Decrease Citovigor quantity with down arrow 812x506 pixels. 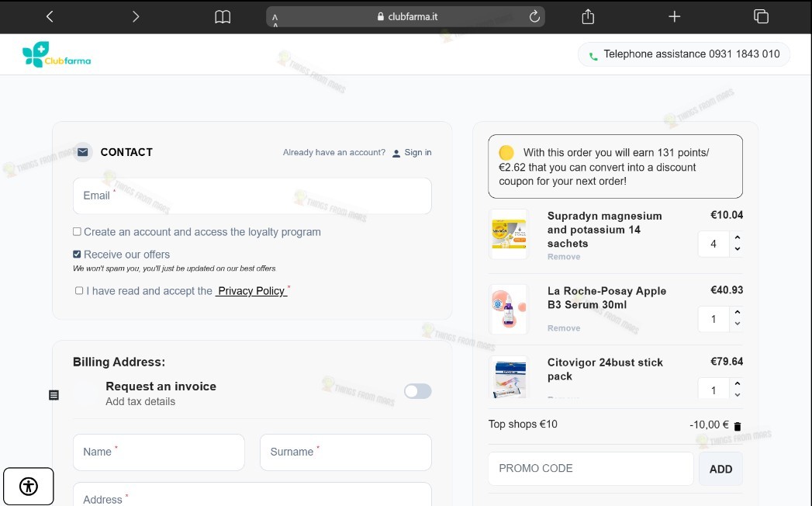tap(738, 395)
